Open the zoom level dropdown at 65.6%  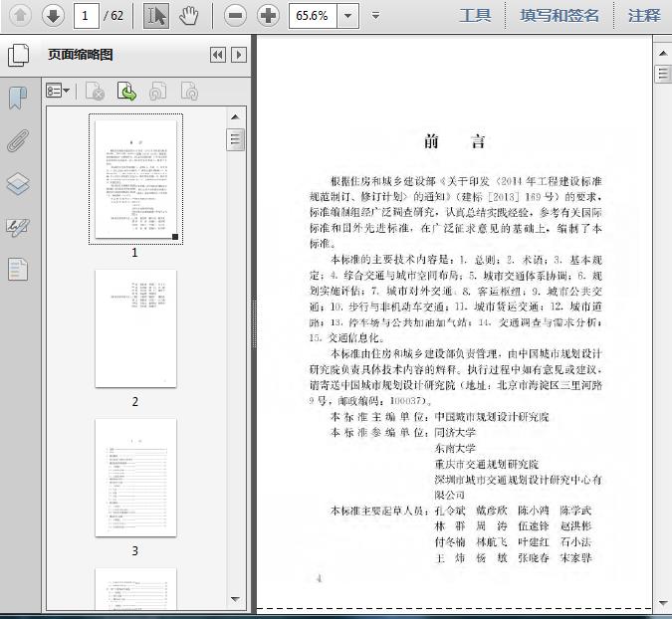pos(347,15)
